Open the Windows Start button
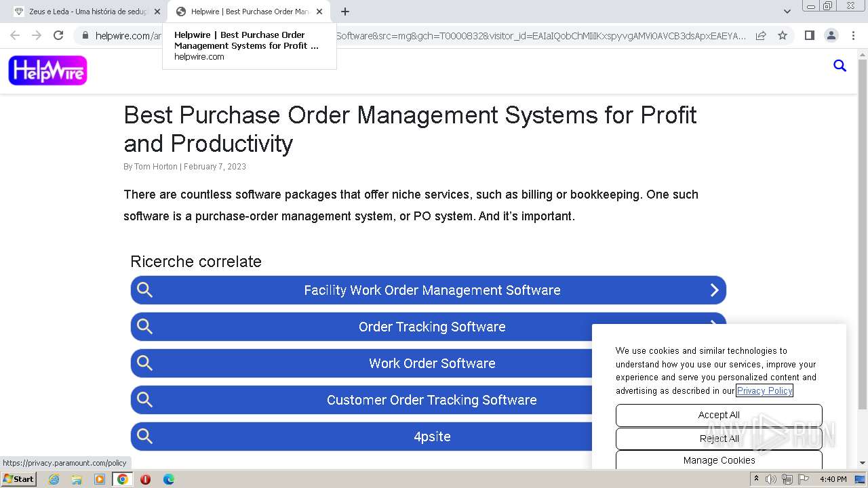The image size is (868, 488). click(19, 479)
